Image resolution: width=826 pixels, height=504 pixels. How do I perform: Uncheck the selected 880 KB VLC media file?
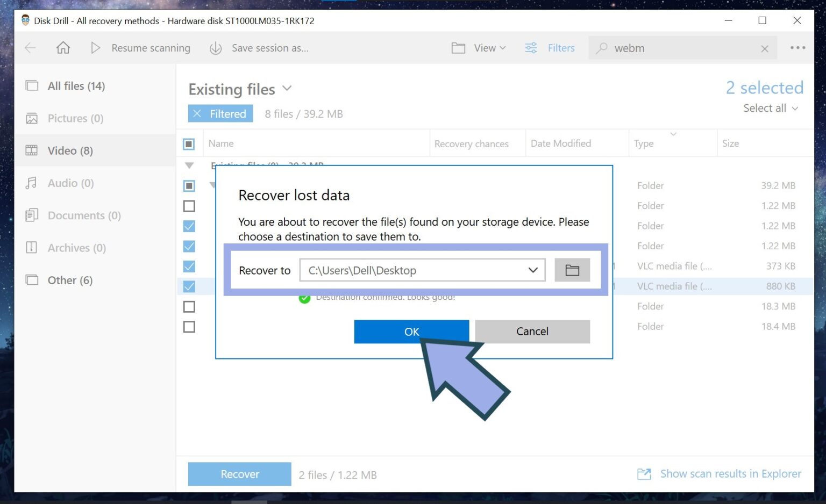coord(189,286)
